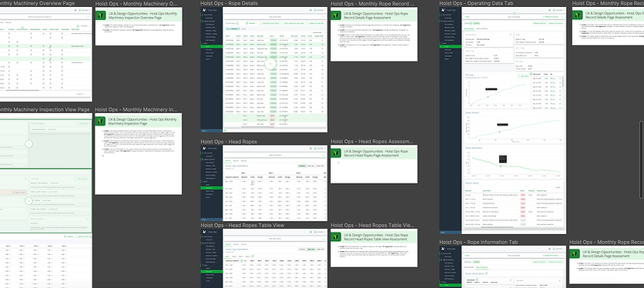Click green logo on Head Ropes Page Assessment card
Viewport: 644px width, 288px height.
pos(336,152)
